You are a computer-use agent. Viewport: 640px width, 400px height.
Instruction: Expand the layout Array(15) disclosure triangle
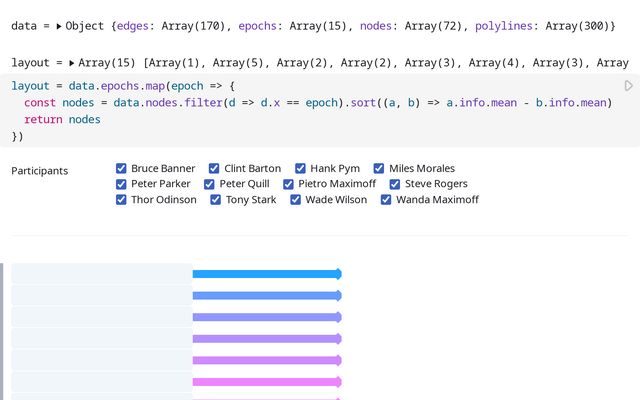point(72,63)
